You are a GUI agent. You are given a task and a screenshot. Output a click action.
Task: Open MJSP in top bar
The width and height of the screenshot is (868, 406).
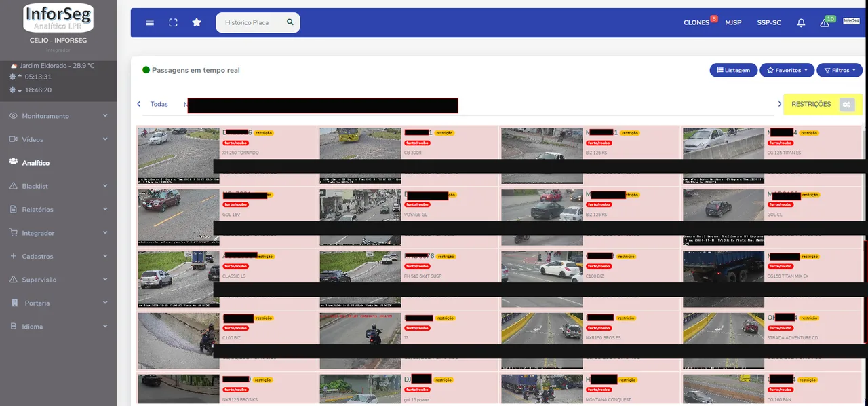pos(733,22)
